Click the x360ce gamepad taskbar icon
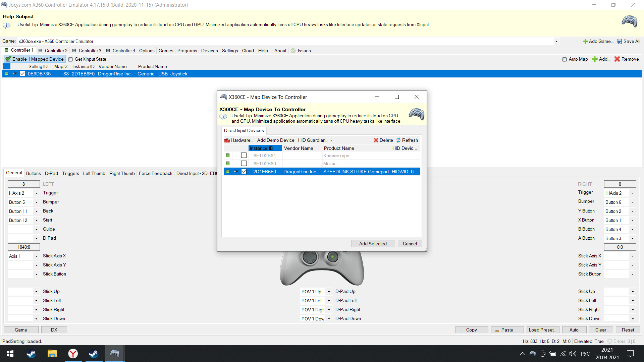Screen dimensions: 644x362 point(115,354)
